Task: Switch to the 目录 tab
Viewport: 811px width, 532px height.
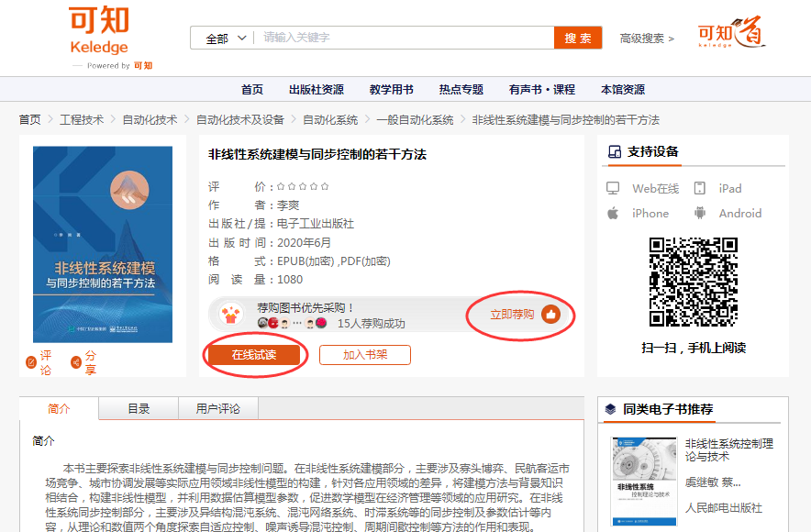Action: point(139,409)
